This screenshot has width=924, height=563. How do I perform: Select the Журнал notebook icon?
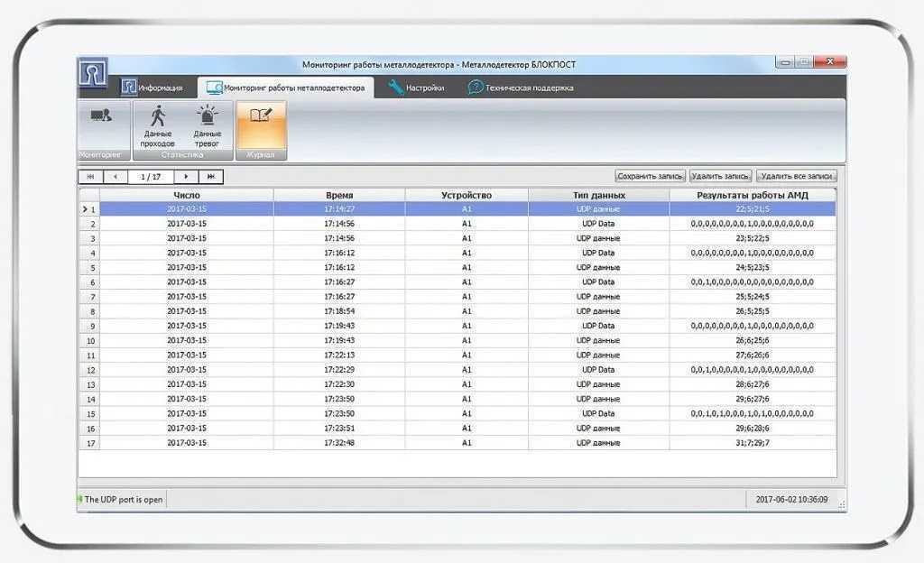[x=261, y=115]
